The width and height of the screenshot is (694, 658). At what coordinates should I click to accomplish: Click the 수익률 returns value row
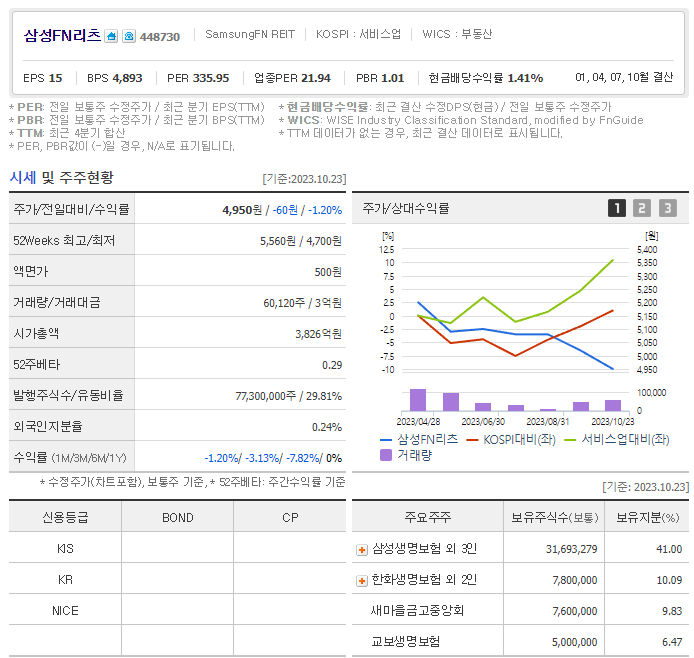[273, 458]
